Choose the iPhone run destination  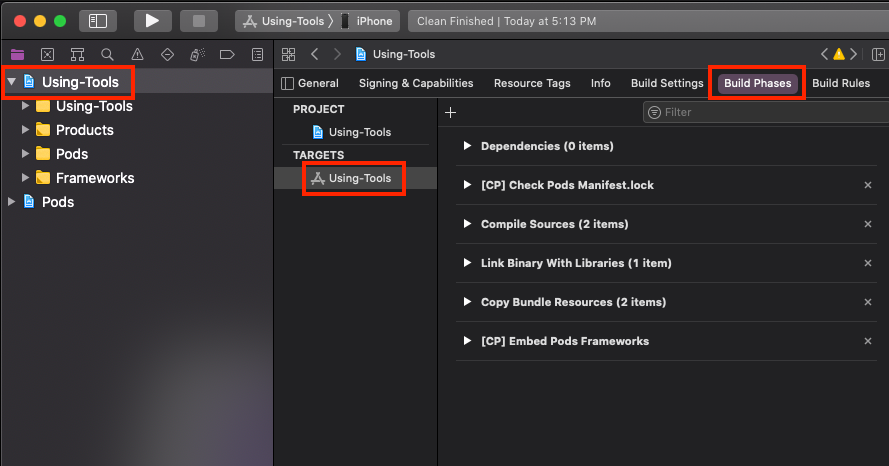pyautogui.click(x=367, y=21)
